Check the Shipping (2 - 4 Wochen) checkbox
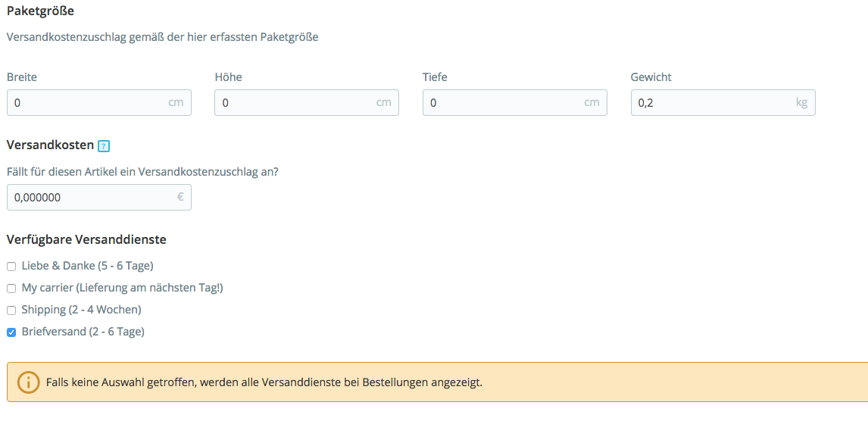This screenshot has width=868, height=421. click(x=11, y=310)
